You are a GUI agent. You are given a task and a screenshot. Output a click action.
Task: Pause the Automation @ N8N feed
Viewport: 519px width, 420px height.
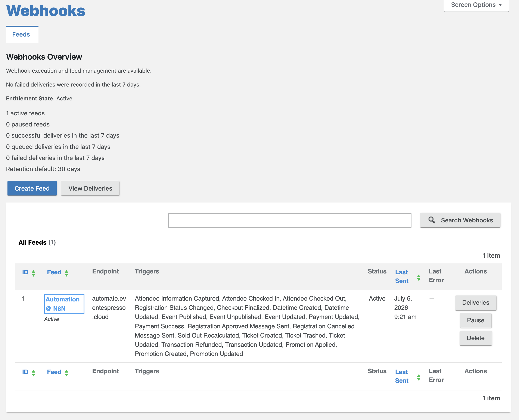[x=475, y=320]
